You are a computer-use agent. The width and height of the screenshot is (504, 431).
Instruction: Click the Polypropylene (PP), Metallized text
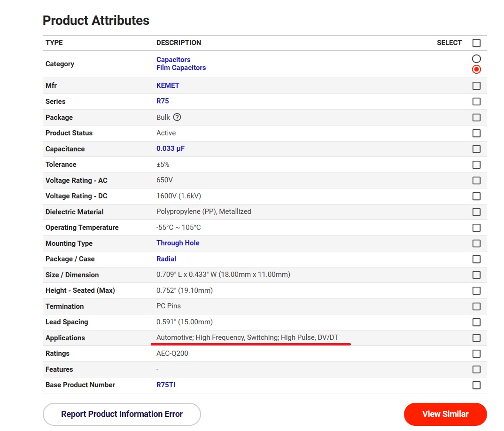click(x=204, y=212)
